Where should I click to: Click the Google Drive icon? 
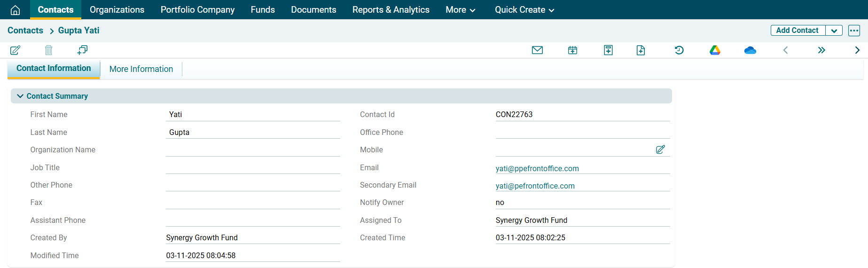(715, 50)
